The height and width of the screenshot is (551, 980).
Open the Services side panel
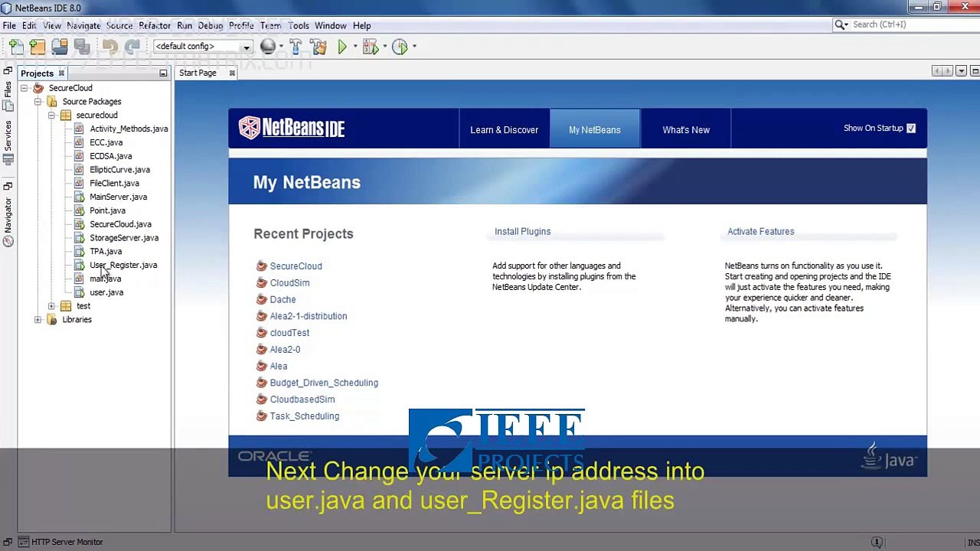[8, 142]
